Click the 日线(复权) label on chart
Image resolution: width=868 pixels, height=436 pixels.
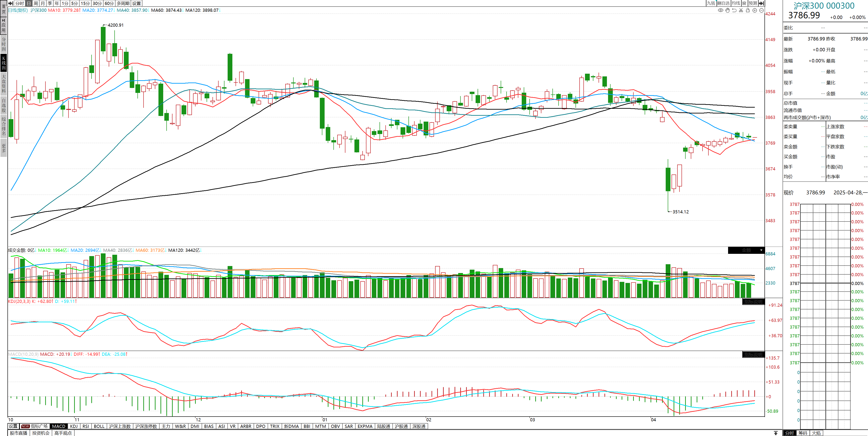coord(18,10)
